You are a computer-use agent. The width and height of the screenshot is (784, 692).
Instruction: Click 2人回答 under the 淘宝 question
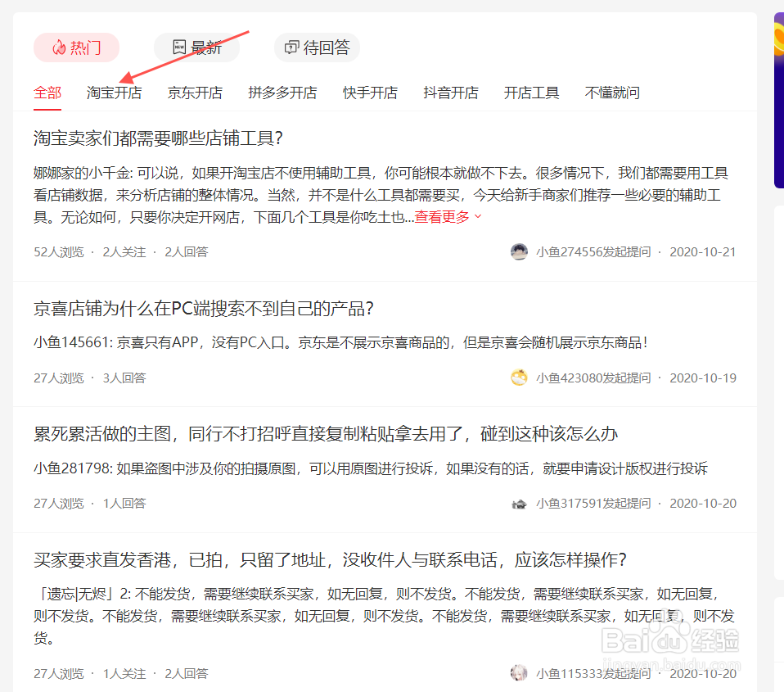(x=186, y=251)
